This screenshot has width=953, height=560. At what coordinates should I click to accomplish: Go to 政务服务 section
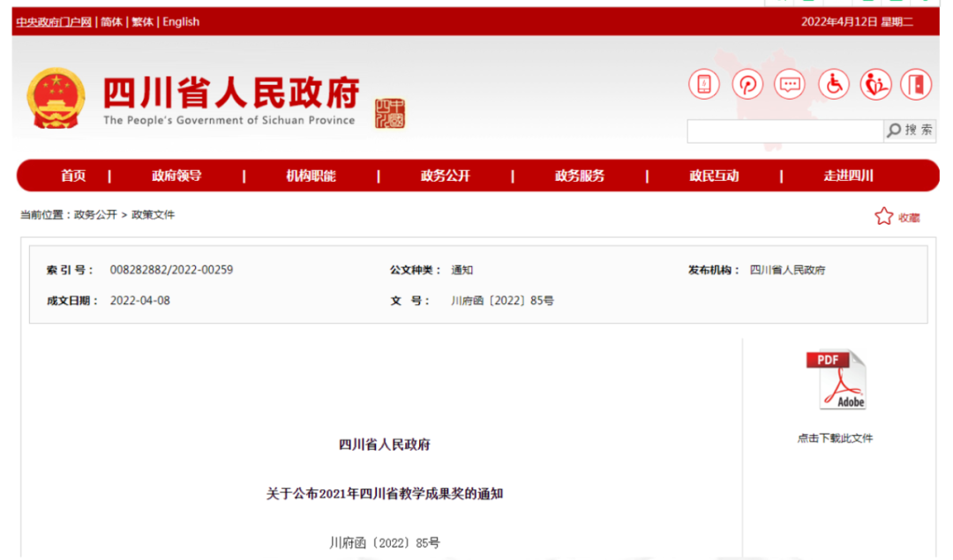click(x=580, y=175)
